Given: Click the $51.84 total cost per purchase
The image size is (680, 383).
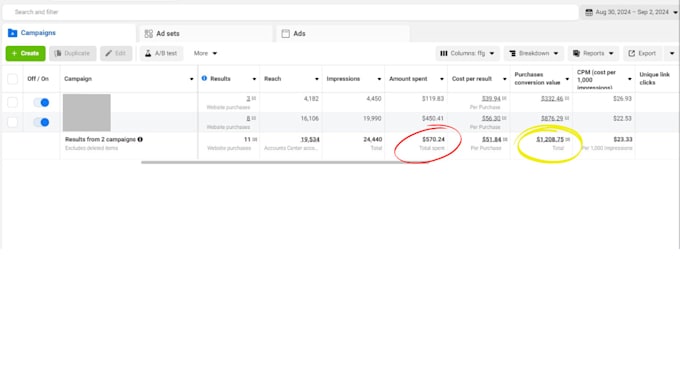Looking at the screenshot, I should point(491,139).
